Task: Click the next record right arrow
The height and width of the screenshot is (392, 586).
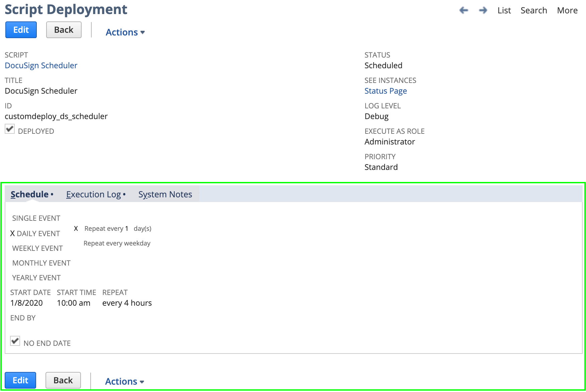Action: [x=483, y=10]
